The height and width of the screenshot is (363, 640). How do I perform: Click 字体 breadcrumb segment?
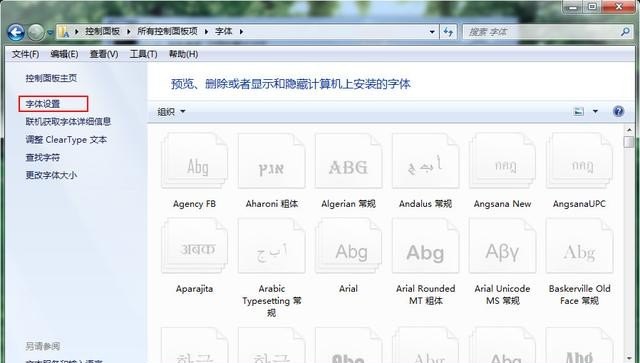(x=224, y=31)
